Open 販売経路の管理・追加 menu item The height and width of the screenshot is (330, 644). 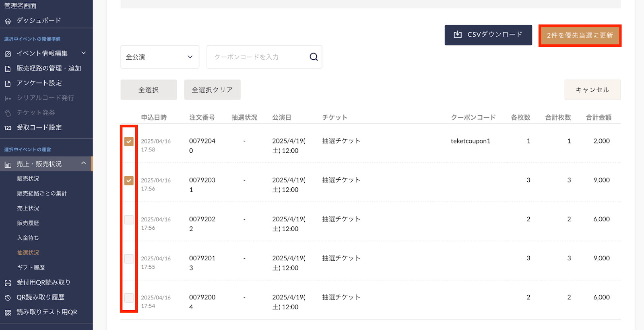[x=49, y=68]
